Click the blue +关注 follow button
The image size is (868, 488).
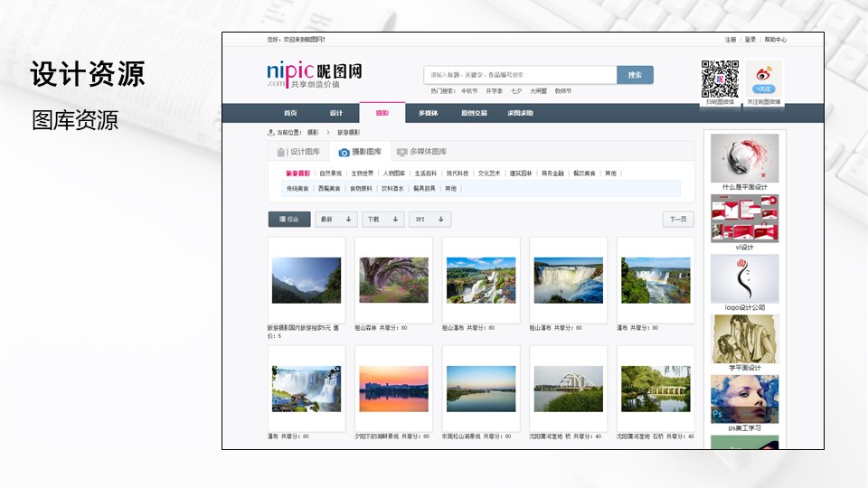tap(764, 89)
